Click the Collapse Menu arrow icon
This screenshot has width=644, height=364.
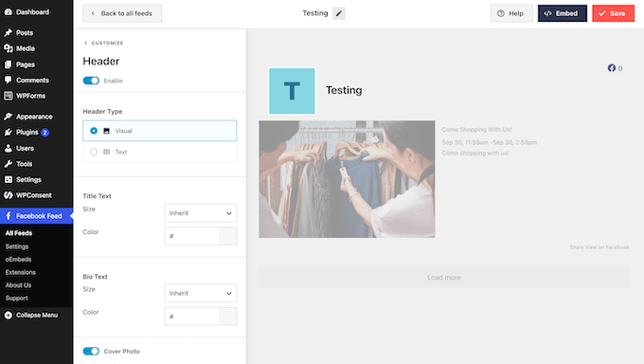tap(9, 316)
